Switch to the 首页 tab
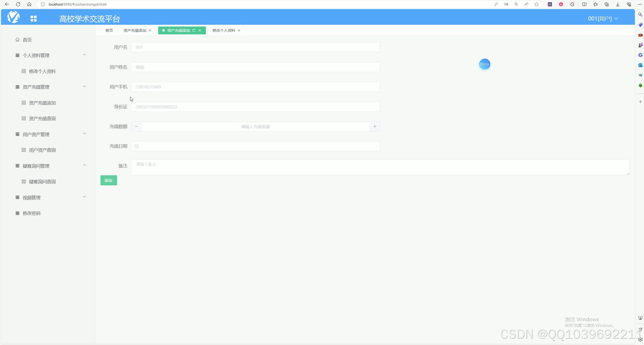Image resolution: width=644 pixels, height=345 pixels. (x=109, y=30)
